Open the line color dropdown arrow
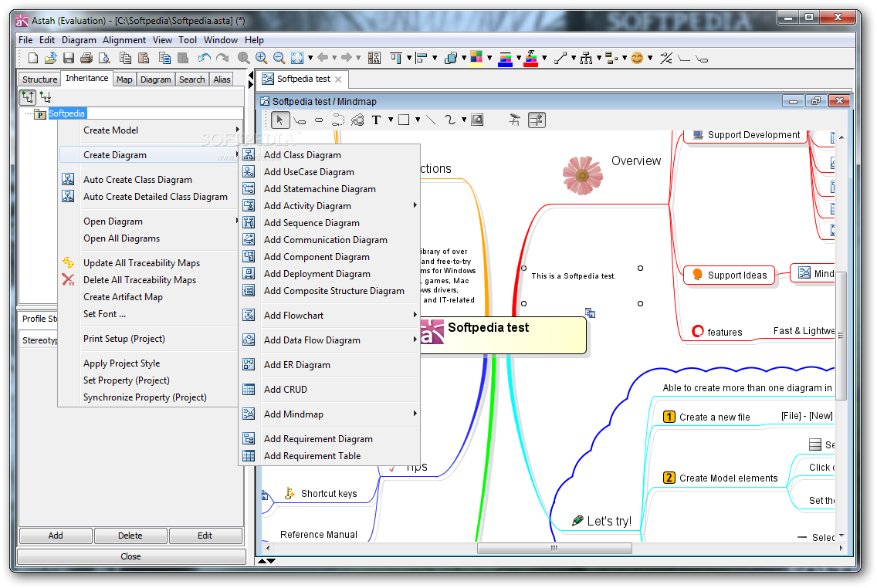This screenshot has height=588, width=877. point(519,58)
